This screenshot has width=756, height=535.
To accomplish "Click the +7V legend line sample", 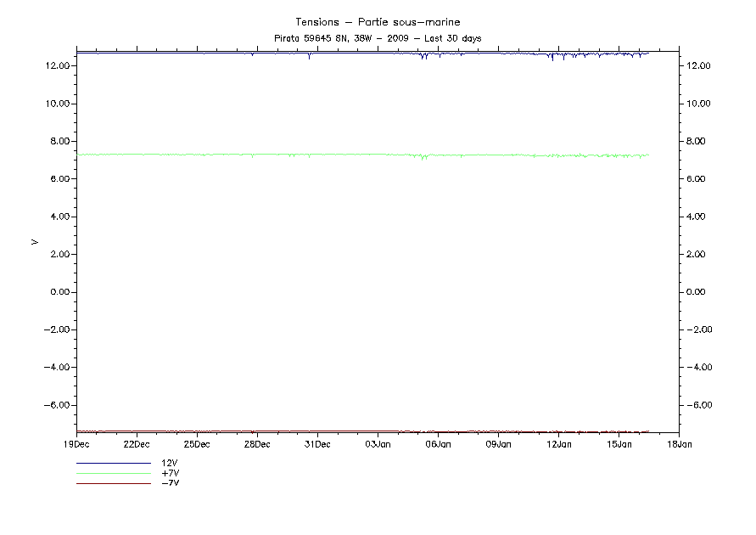I will click(x=113, y=473).
